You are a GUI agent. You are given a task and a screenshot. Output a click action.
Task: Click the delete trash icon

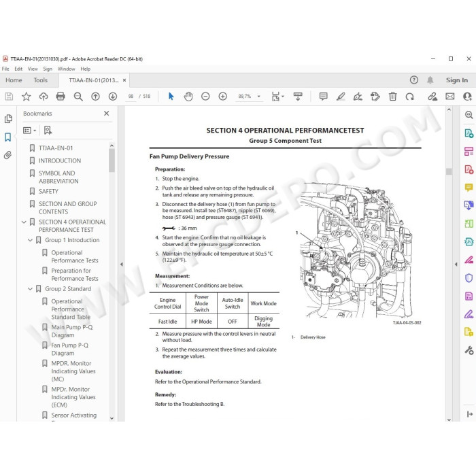point(392,97)
